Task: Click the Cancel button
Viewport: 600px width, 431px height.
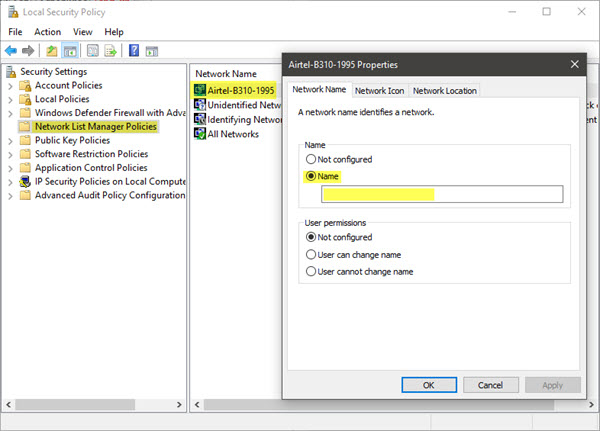Action: pos(491,385)
